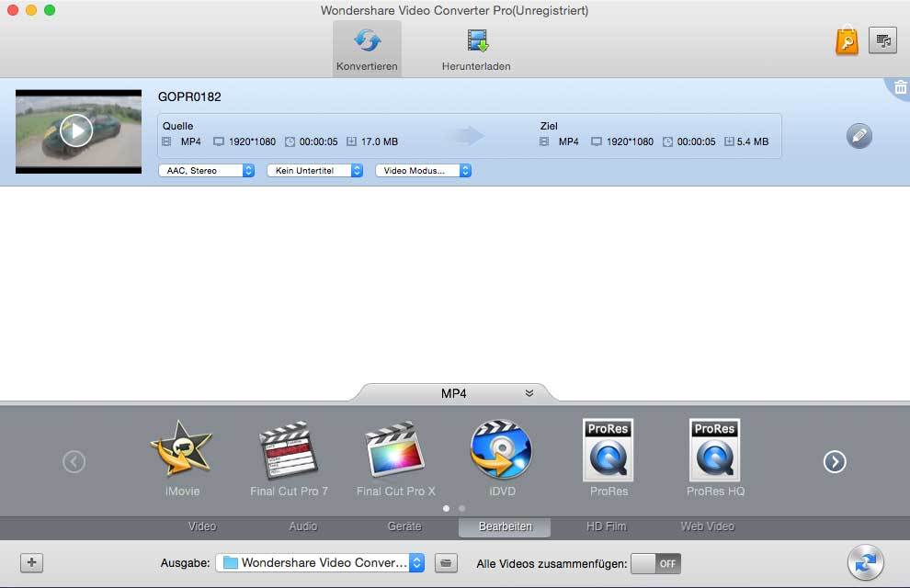Play the GOPR0182 video thumbnail
The width and height of the screenshot is (910, 588).
[x=77, y=130]
